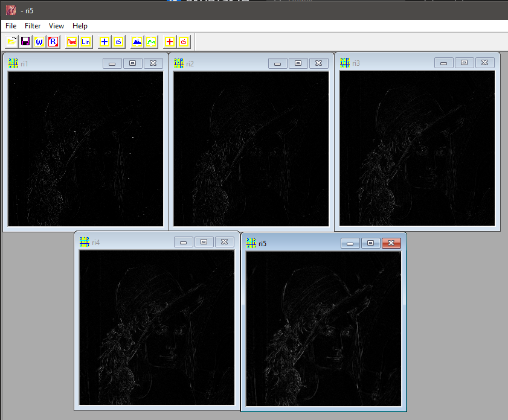Click the ri5 window grid icon
508x420 pixels.
click(251, 243)
